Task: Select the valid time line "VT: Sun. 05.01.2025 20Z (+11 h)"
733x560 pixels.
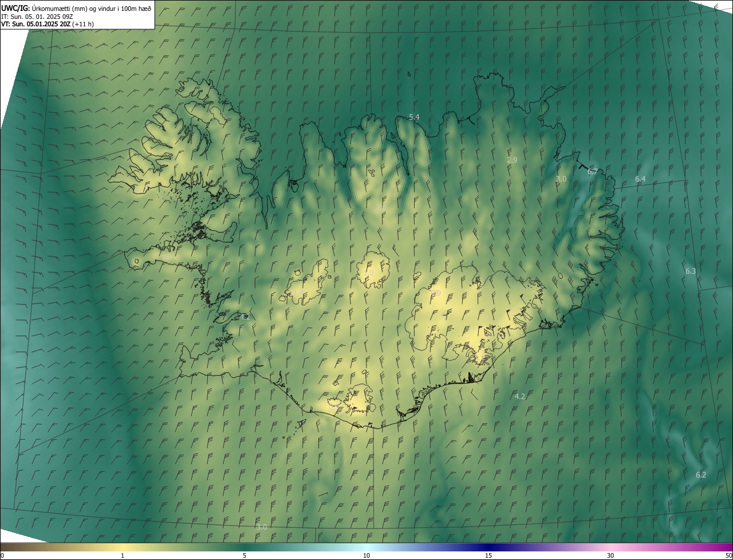Action: tap(48, 23)
